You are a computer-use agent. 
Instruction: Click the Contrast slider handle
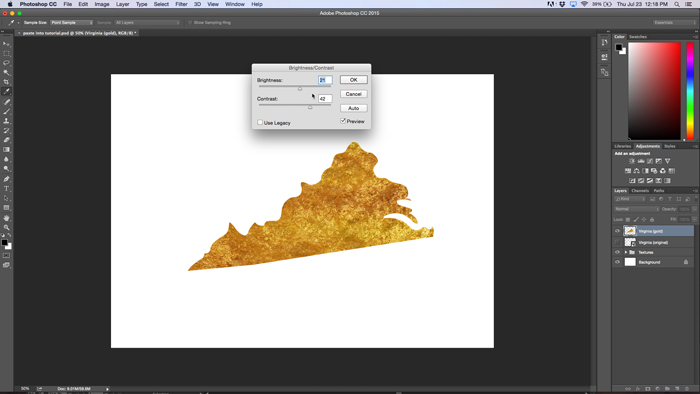pos(310,107)
